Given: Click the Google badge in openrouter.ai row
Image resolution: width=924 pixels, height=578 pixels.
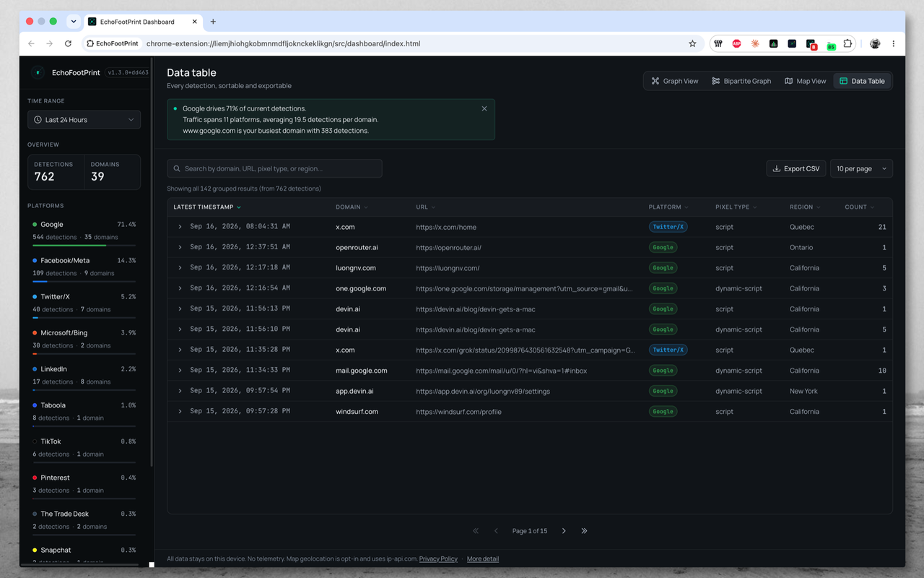Looking at the screenshot, I should pos(663,247).
